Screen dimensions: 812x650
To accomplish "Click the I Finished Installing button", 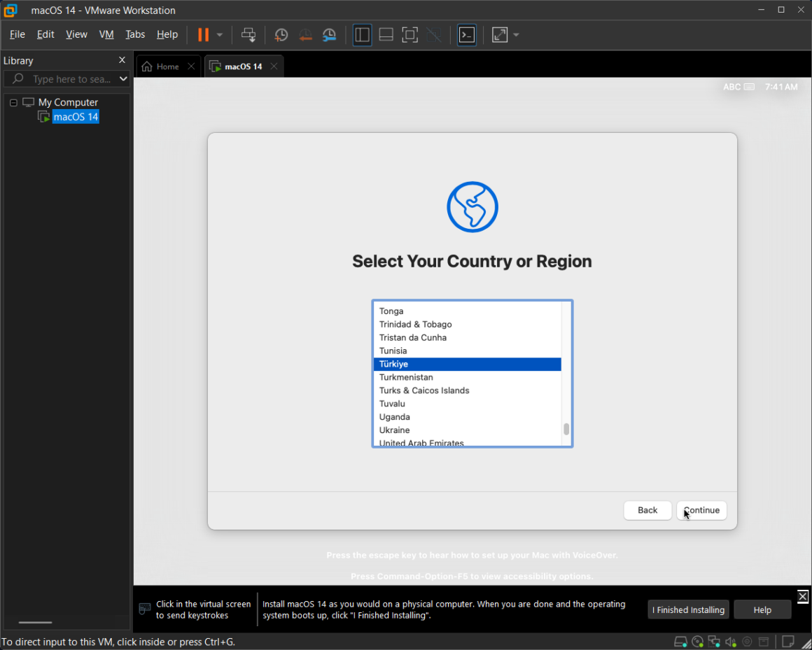I will pyautogui.click(x=688, y=609).
